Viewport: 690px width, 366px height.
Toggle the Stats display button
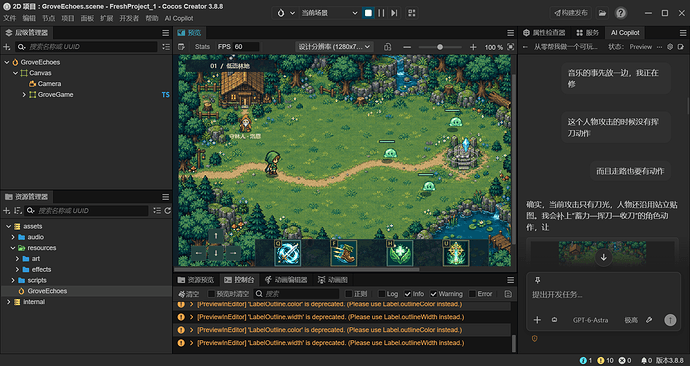[x=202, y=47]
